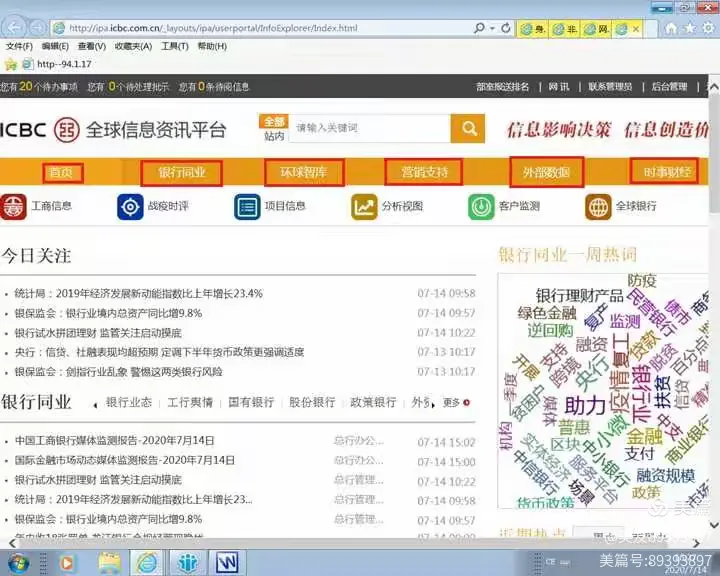The width and height of the screenshot is (720, 576).
Task: Click the vertical scrollbar down arrow
Action: (714, 525)
